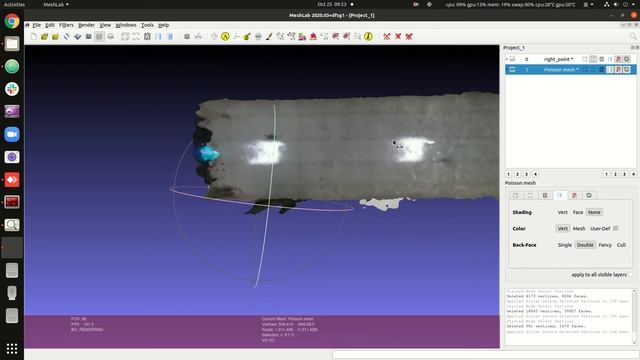Create a new project from the toolbar
The image size is (640, 360).
click(x=33, y=37)
